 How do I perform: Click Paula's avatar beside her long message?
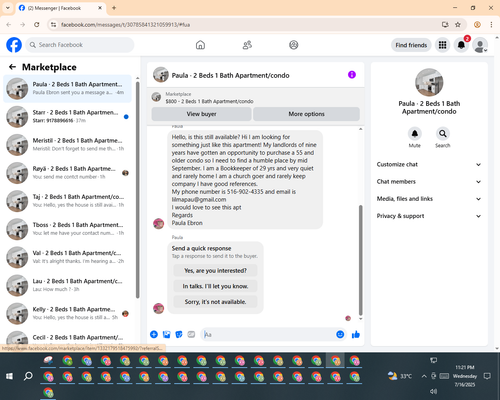click(158, 223)
